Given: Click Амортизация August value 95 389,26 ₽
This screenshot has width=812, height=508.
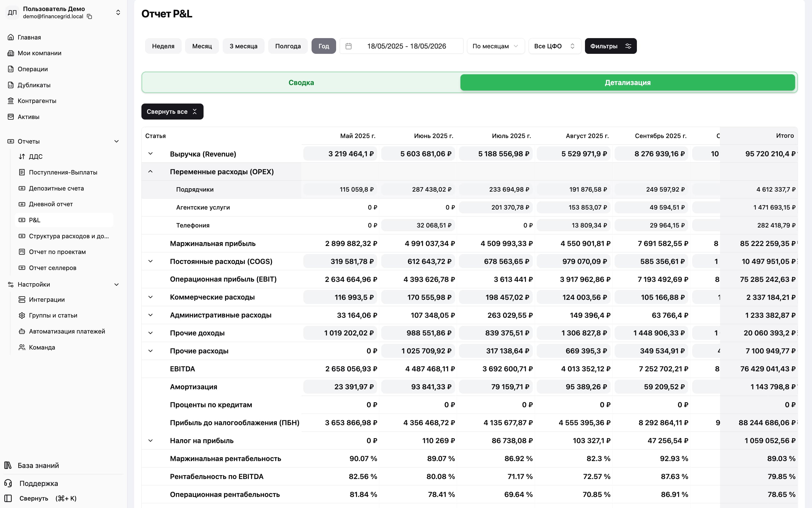Looking at the screenshot, I should pos(573,387).
